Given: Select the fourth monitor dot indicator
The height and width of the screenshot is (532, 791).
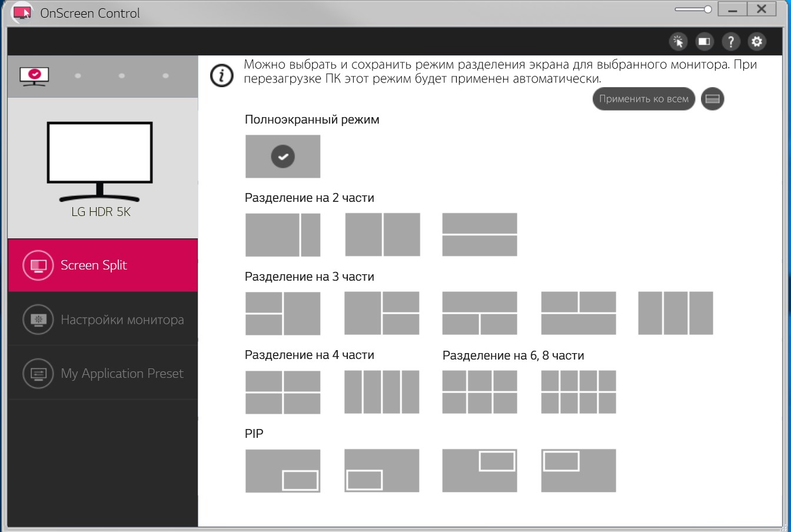Looking at the screenshot, I should tap(165, 76).
